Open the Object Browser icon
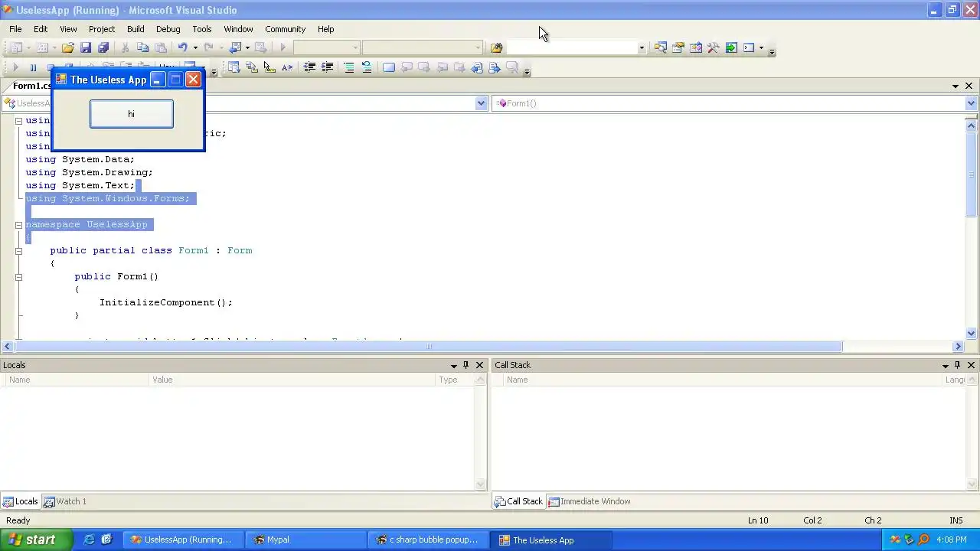 [695, 47]
